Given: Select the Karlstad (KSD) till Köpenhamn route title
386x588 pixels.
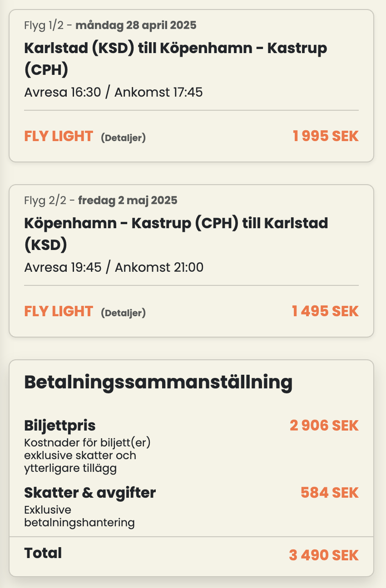Looking at the screenshot, I should point(175,59).
